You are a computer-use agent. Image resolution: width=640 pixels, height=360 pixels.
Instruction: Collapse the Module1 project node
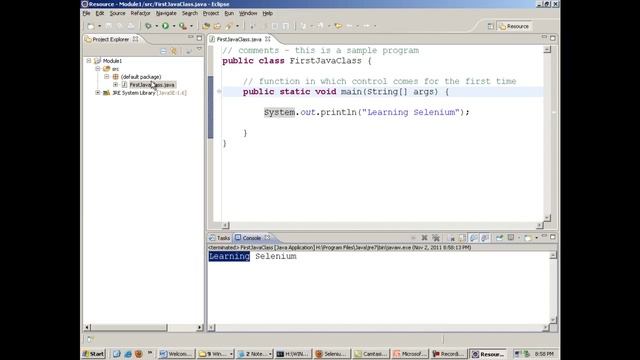pyautogui.click(x=89, y=60)
